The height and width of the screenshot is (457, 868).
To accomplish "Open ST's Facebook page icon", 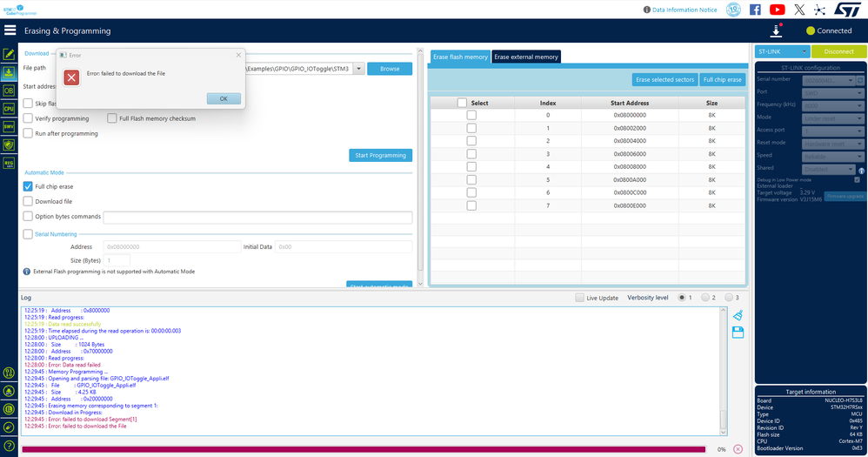I will (x=755, y=10).
